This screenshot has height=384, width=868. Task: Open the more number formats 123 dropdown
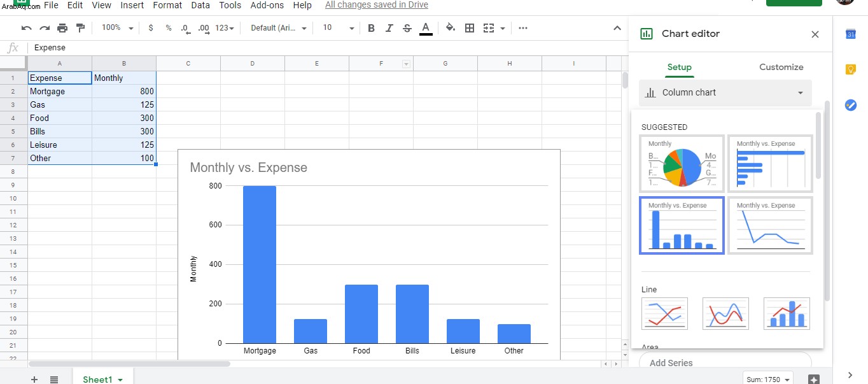(x=225, y=28)
